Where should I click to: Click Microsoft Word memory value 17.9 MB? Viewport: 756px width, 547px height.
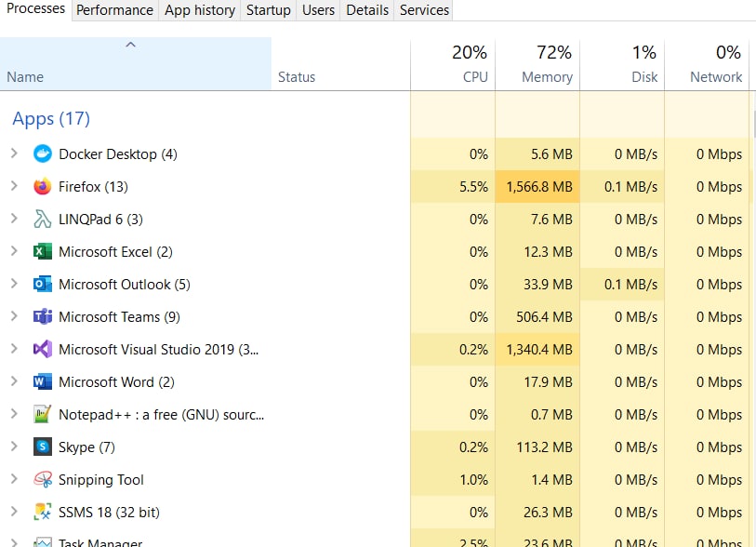point(549,382)
